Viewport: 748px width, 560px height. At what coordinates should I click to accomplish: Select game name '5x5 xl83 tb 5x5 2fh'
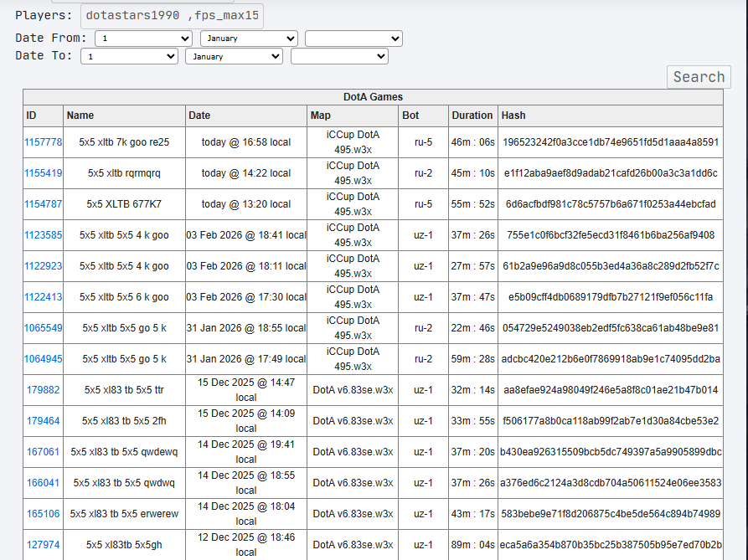124,421
